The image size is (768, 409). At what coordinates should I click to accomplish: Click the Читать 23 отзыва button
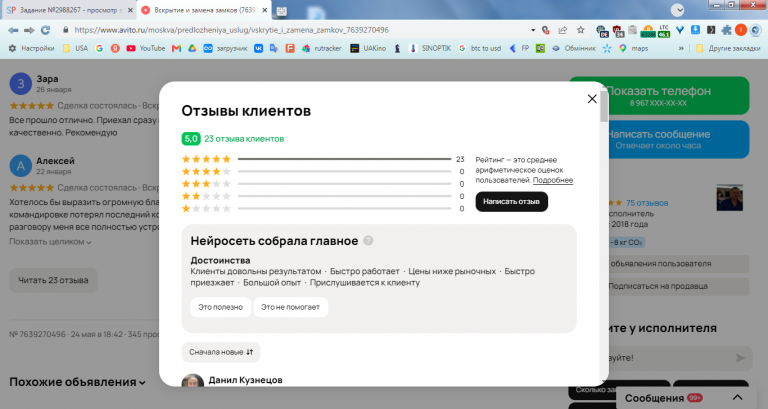pyautogui.click(x=53, y=280)
